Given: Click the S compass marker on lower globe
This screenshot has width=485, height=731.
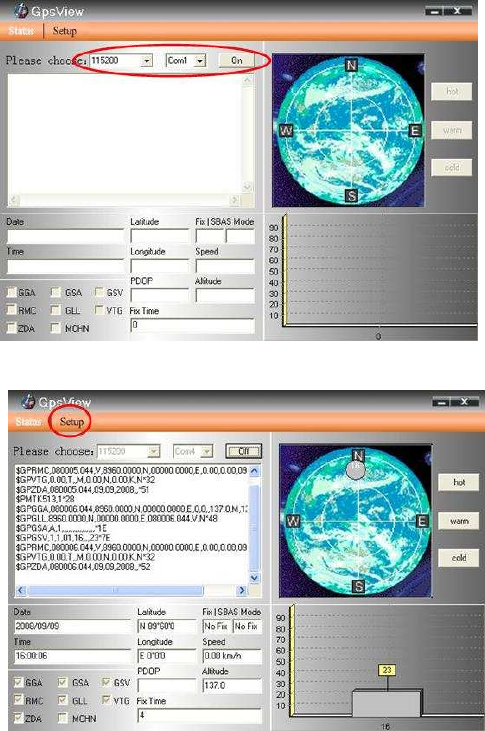Looking at the screenshot, I should 358,586.
